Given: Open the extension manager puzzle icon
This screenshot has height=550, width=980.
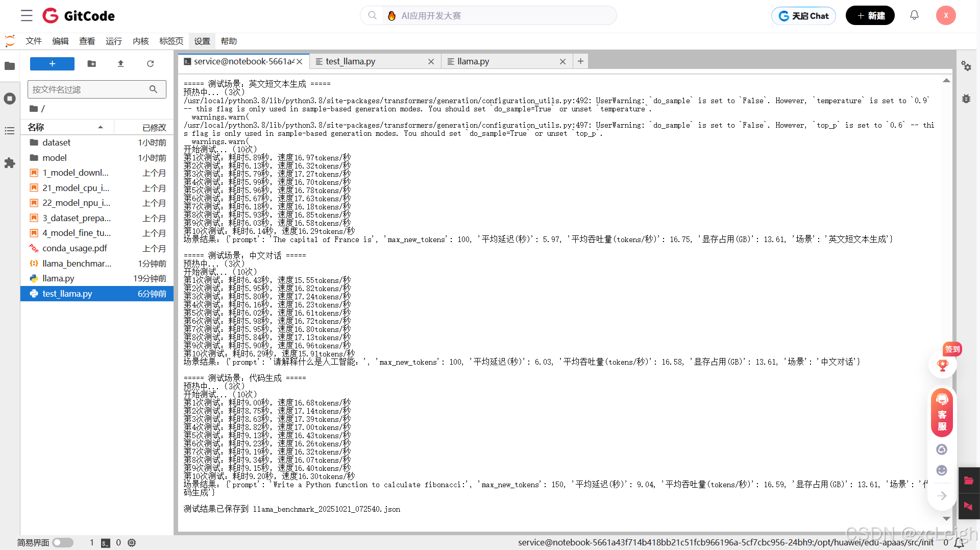Looking at the screenshot, I should (10, 163).
